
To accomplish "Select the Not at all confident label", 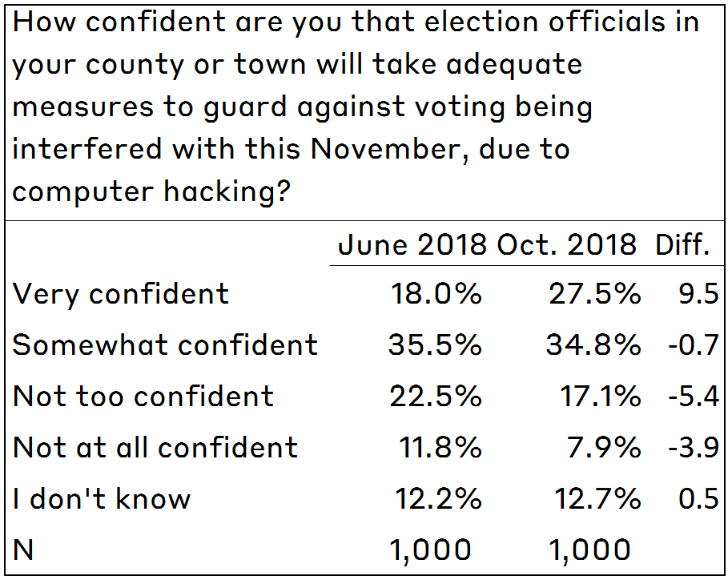I will coord(155,448).
